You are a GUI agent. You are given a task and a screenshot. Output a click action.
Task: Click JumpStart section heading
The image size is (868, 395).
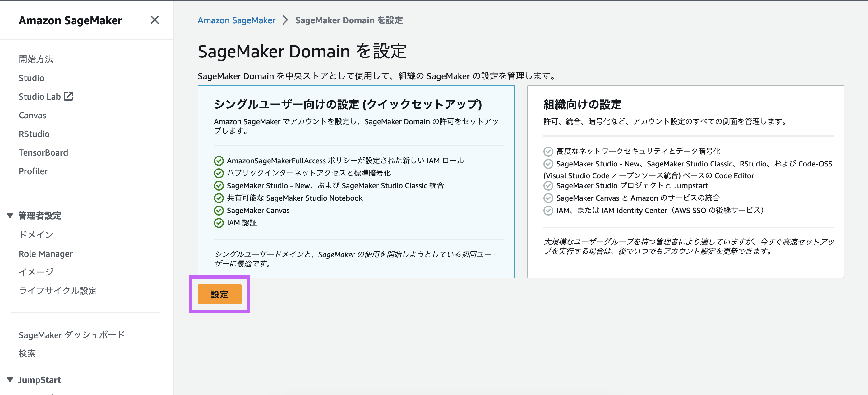click(x=39, y=380)
